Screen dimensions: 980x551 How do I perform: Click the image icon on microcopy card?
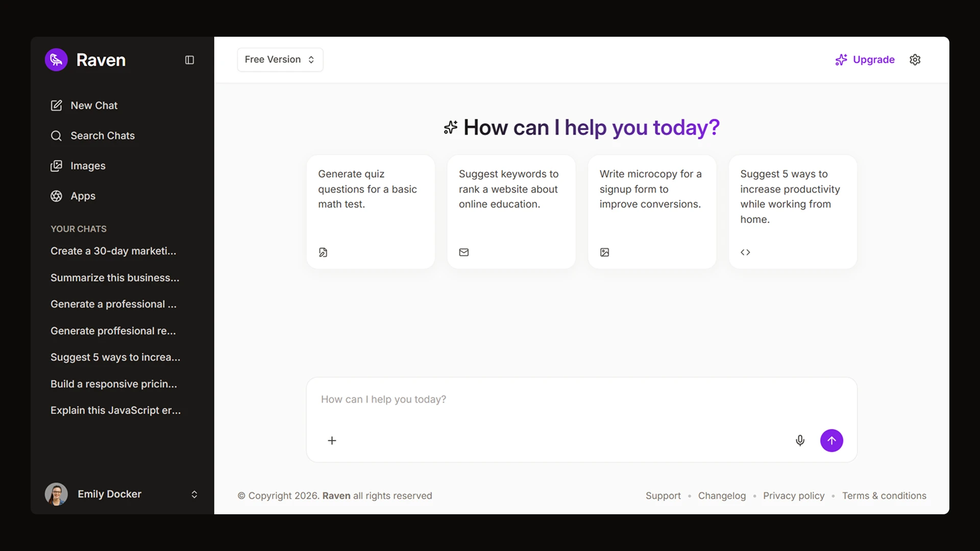click(604, 252)
